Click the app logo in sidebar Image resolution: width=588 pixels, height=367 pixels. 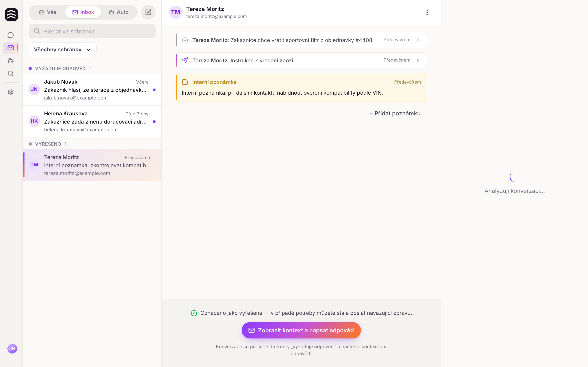[x=11, y=14]
